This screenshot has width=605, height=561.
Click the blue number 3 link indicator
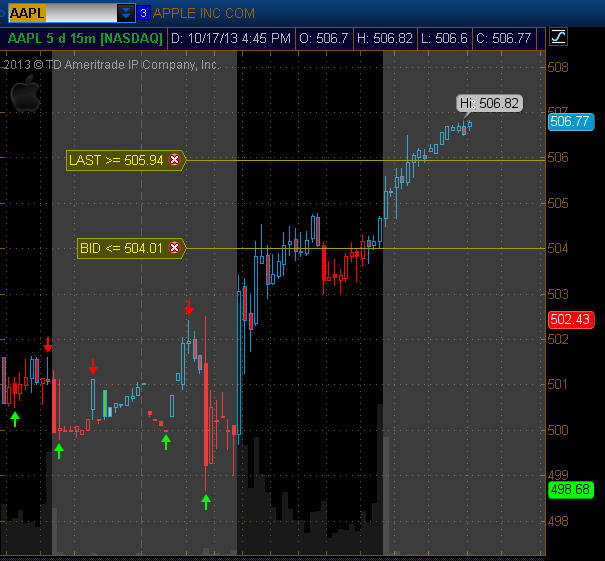click(144, 13)
